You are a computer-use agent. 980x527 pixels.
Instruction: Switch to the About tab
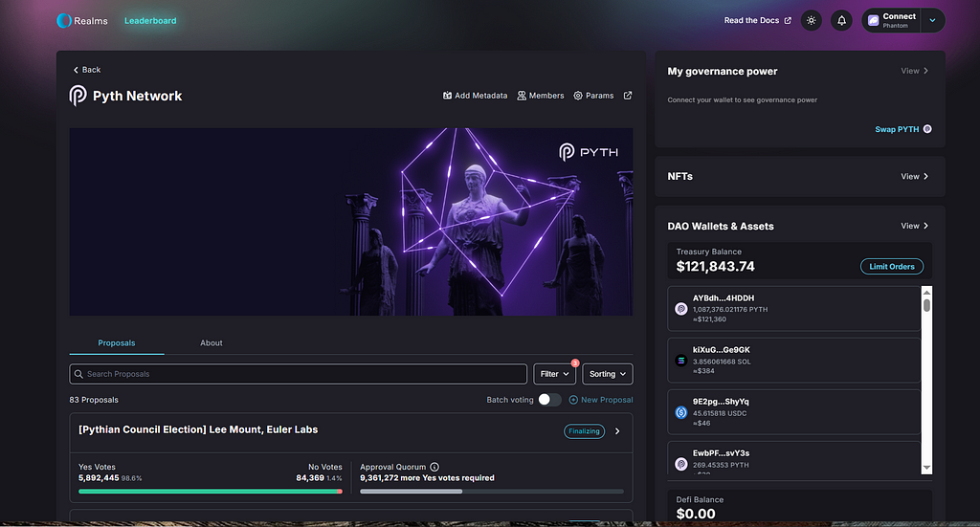[212, 343]
